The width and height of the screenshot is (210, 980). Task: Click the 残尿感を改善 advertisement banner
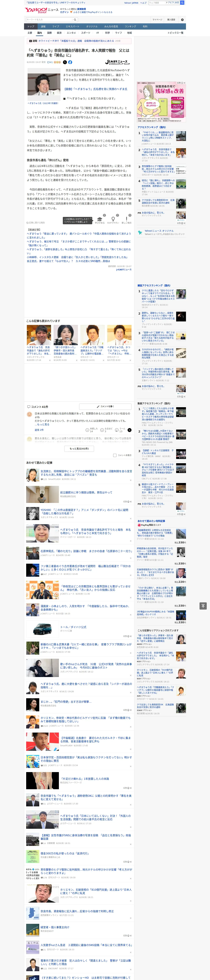pos(162,102)
